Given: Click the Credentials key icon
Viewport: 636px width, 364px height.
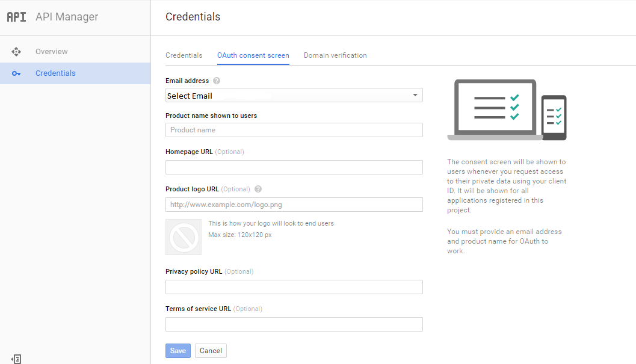Looking at the screenshot, I should [x=16, y=73].
